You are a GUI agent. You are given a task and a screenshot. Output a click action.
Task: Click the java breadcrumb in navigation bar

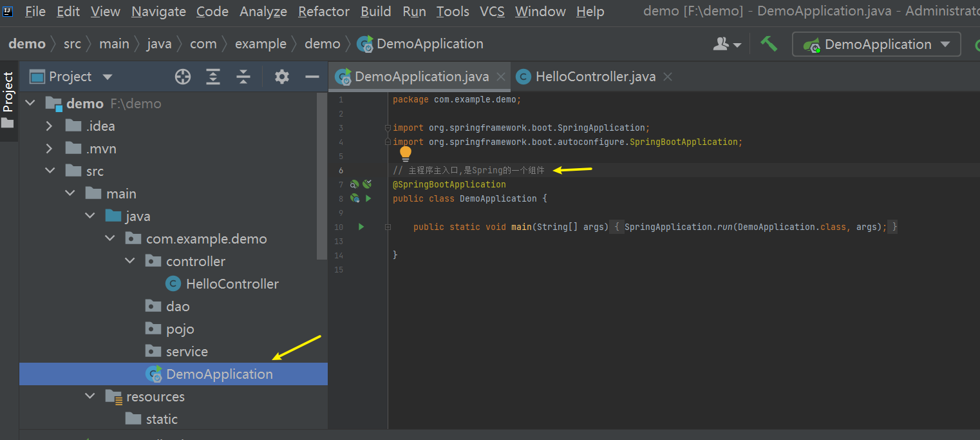[x=159, y=44]
